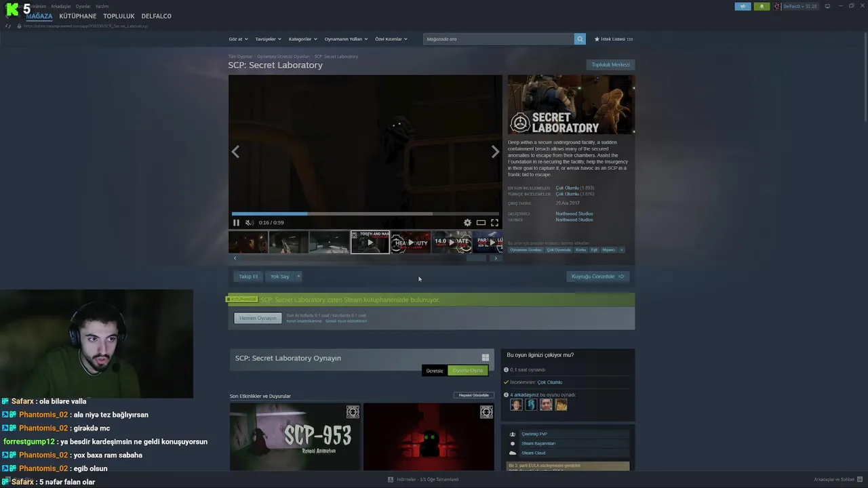Switch to the TOPLULUK tab
Image resolution: width=868 pixels, height=488 pixels.
point(119,16)
